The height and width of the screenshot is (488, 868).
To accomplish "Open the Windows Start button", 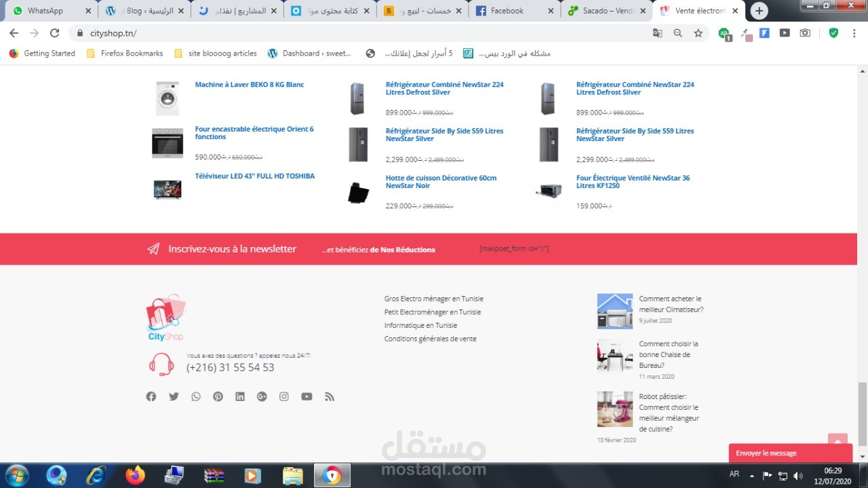I will pos(16,475).
